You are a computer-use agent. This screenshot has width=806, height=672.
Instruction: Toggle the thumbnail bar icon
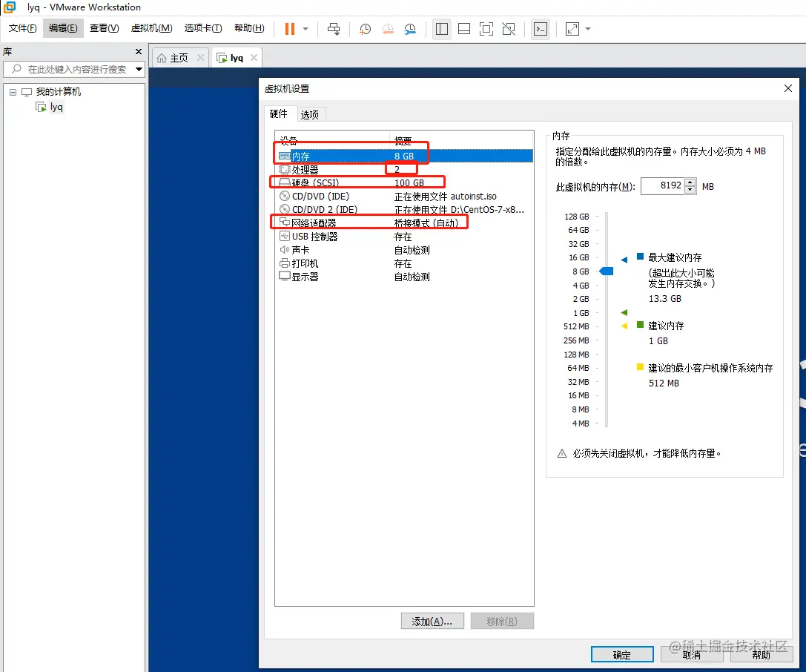click(x=464, y=29)
